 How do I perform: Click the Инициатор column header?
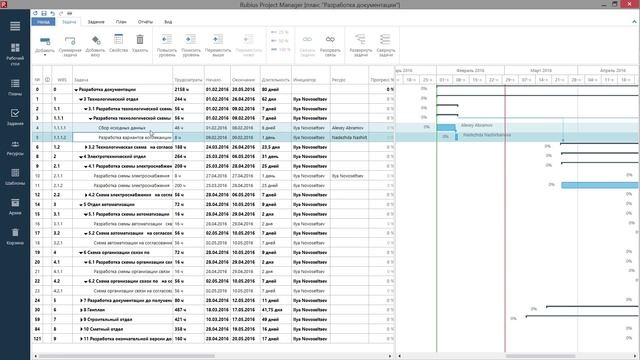pos(311,80)
